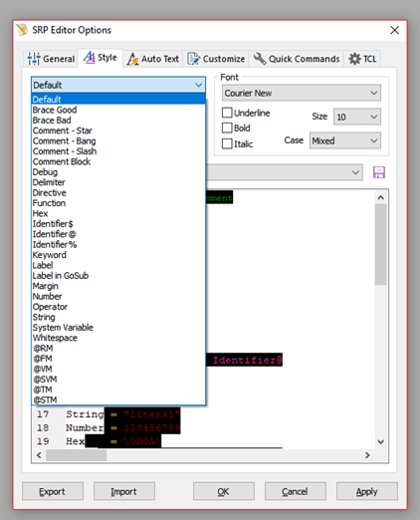Click the Cancel button
Image resolution: width=420 pixels, height=520 pixels.
pyautogui.click(x=296, y=491)
